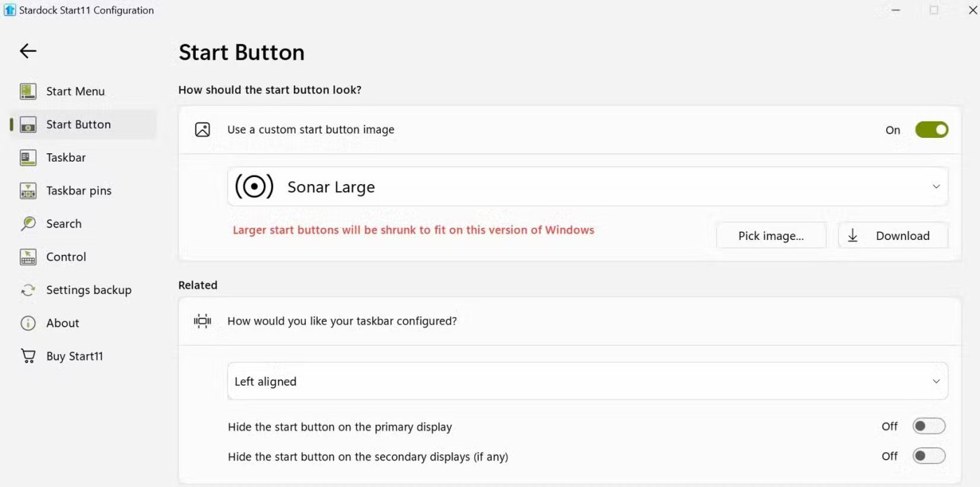Toggle hide start button on secondary displays
Viewport: 980px width, 487px height.
pos(929,456)
